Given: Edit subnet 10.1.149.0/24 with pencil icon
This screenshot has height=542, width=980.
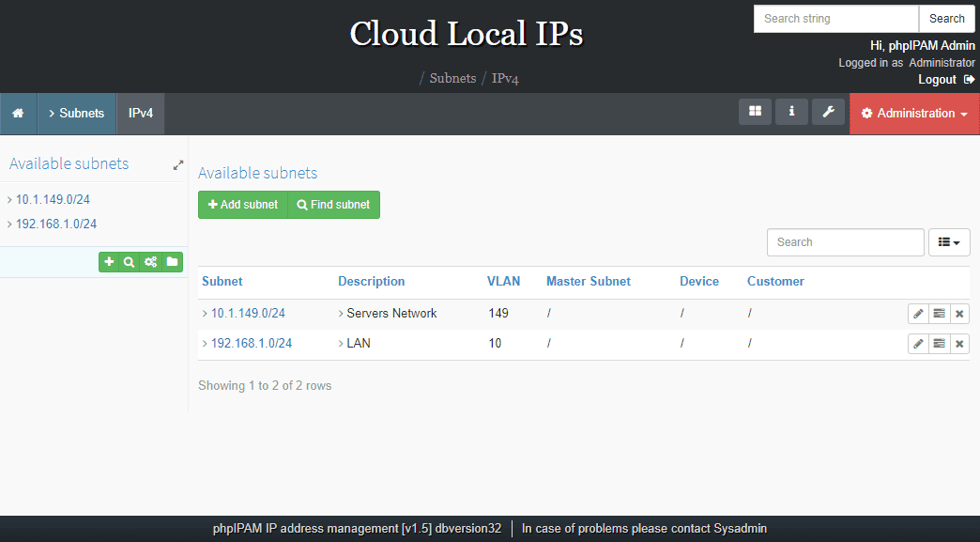Looking at the screenshot, I should point(918,314).
